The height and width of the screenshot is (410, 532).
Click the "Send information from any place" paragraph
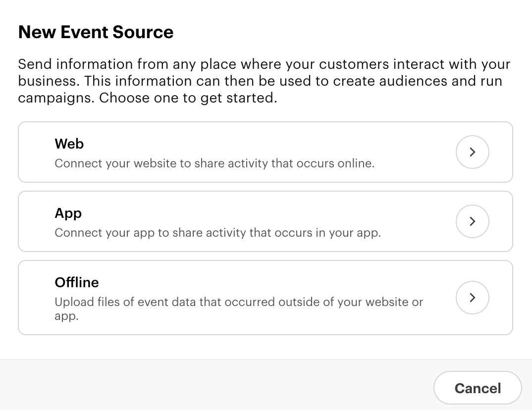[264, 81]
